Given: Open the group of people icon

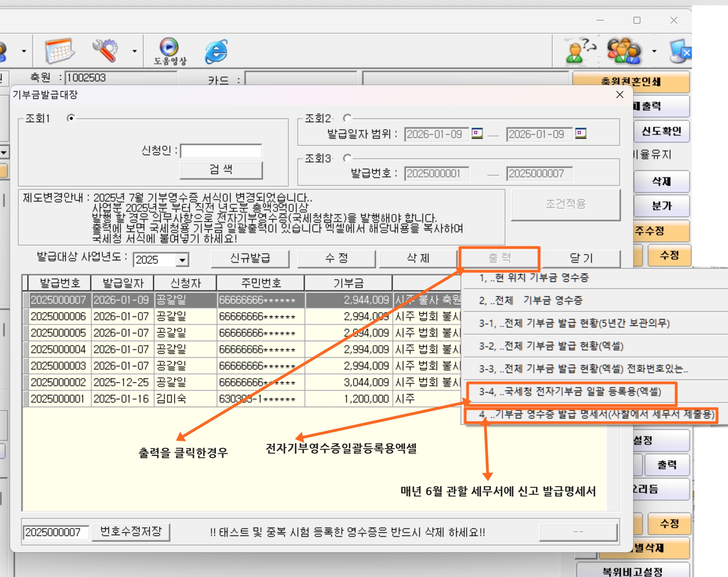Looking at the screenshot, I should coord(624,51).
